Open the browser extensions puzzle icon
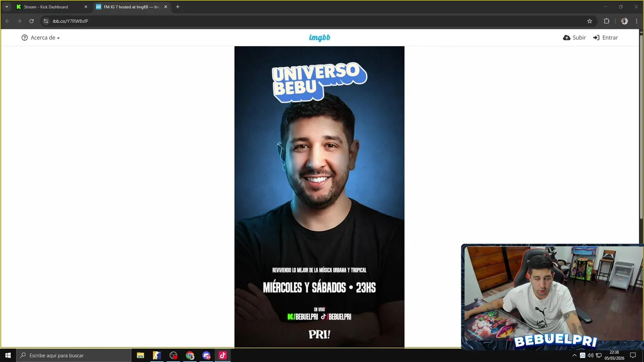Image resolution: width=644 pixels, height=362 pixels. tap(606, 21)
